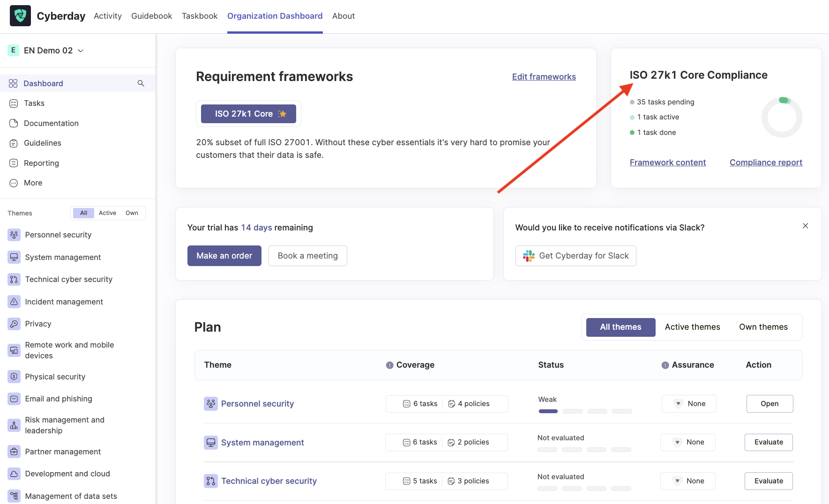Click the Make an order button
829x504 pixels.
coord(224,256)
